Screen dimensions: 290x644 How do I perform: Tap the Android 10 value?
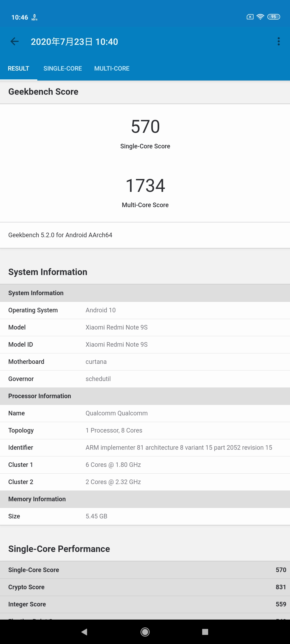(x=101, y=310)
